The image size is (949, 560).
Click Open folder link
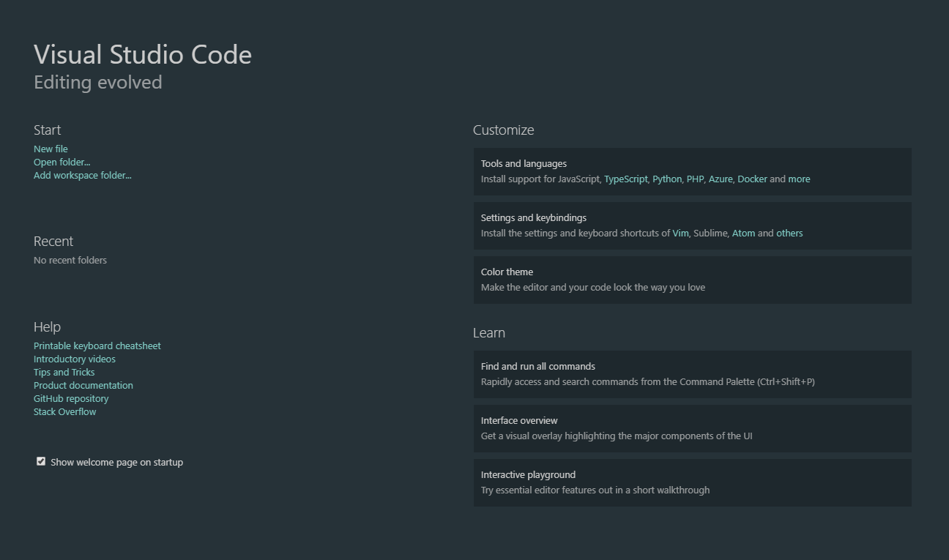[62, 162]
